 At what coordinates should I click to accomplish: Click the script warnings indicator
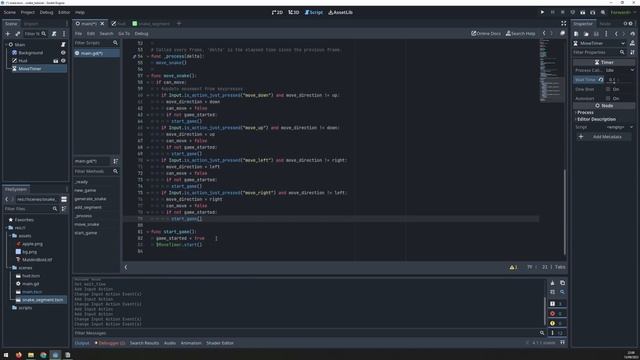pyautogui.click(x=513, y=267)
